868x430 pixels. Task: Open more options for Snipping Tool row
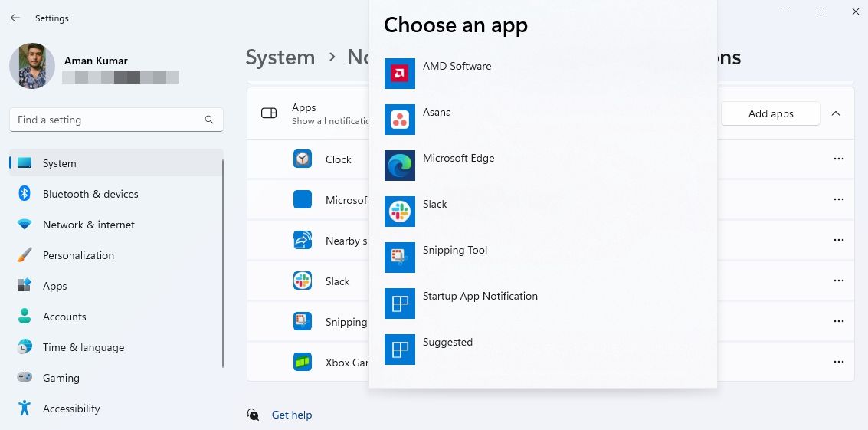pos(839,321)
